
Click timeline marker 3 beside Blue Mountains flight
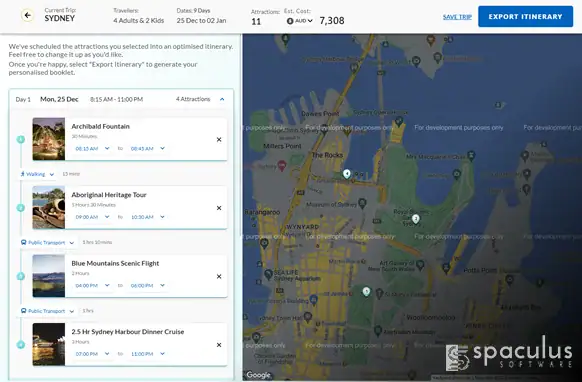(x=21, y=276)
